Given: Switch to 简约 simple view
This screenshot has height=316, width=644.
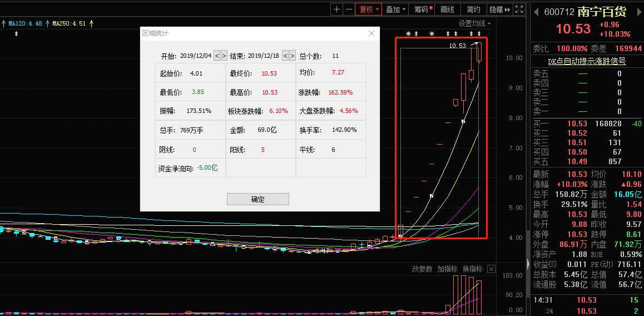Looking at the screenshot, I should (473, 9).
